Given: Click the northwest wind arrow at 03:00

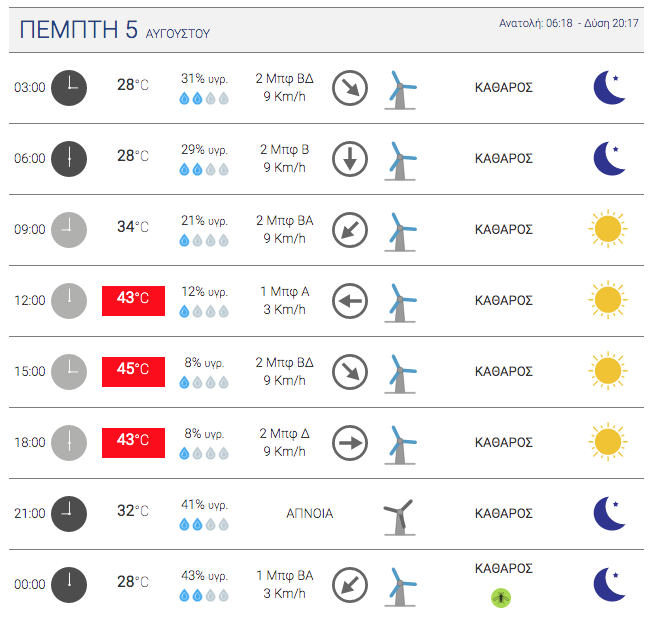Looking at the screenshot, I should click(x=350, y=87).
